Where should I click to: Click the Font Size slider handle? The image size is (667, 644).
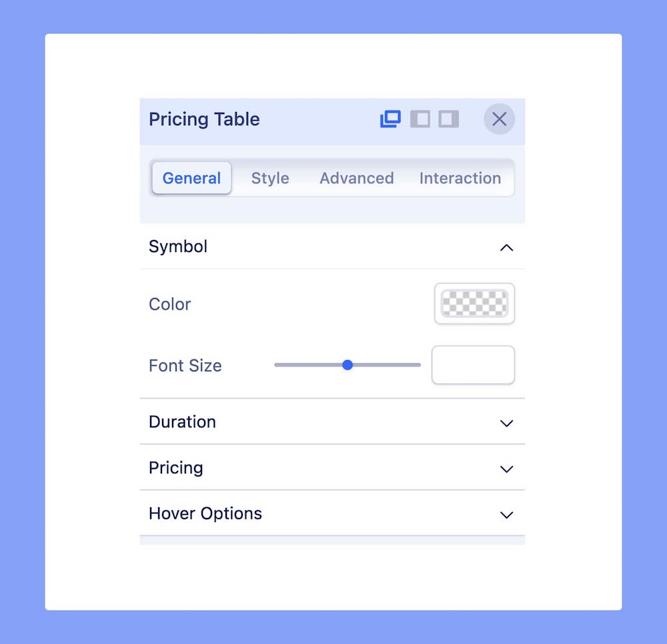point(347,365)
